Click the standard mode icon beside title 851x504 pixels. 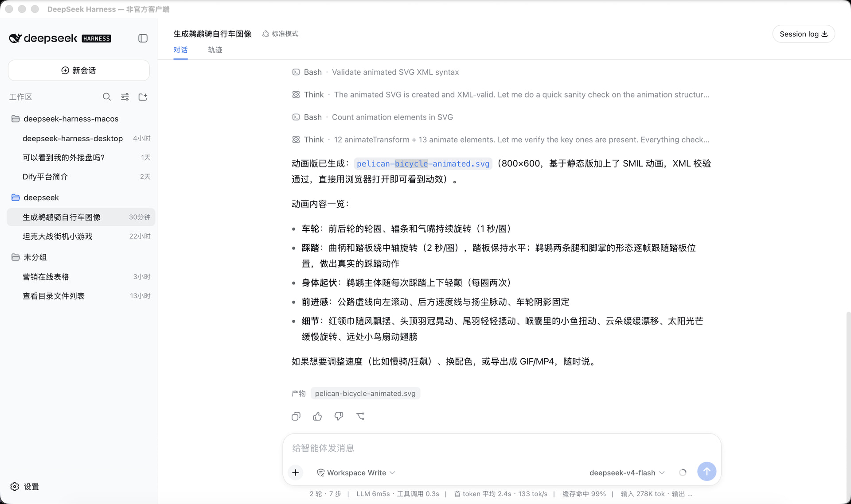pyautogui.click(x=265, y=34)
